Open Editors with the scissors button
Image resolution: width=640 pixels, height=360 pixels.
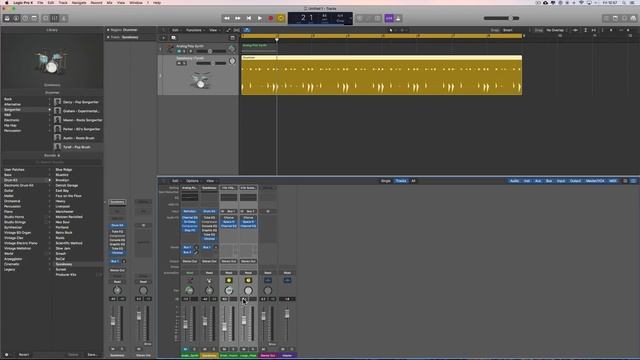64,18
